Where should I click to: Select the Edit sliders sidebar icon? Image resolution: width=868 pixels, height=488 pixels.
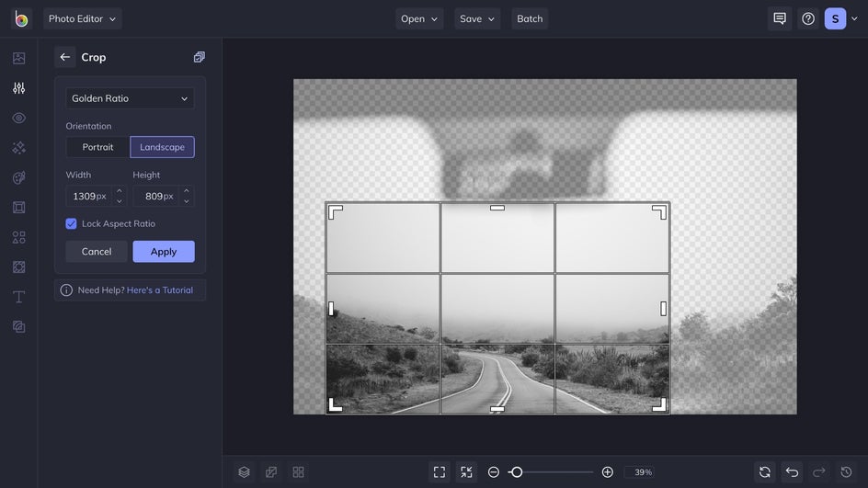(18, 88)
